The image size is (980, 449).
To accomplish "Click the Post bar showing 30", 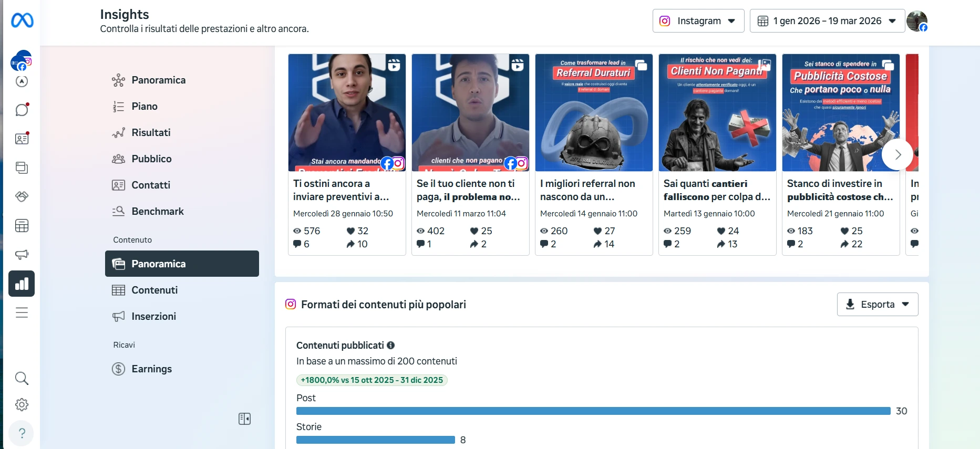I will 593,411.
